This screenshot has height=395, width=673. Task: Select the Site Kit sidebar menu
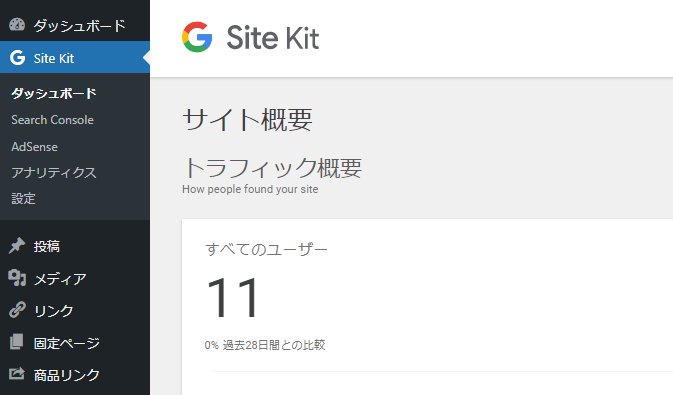pos(75,57)
